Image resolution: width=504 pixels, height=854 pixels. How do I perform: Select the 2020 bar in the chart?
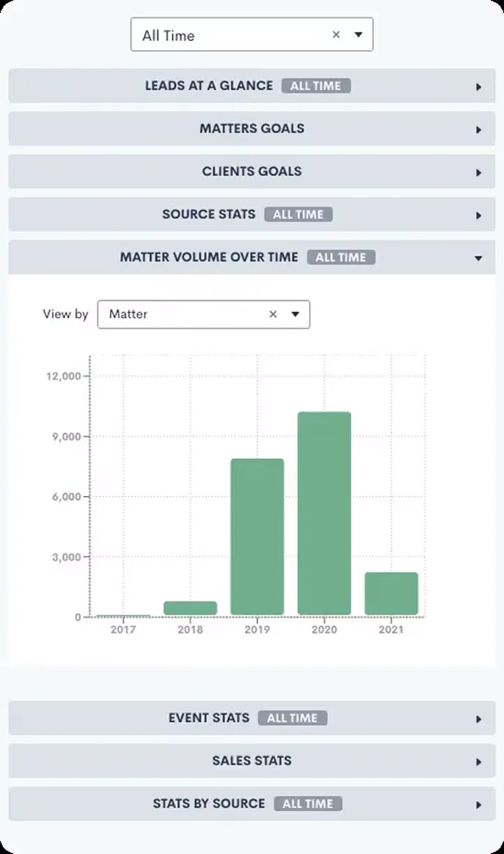[x=323, y=512]
